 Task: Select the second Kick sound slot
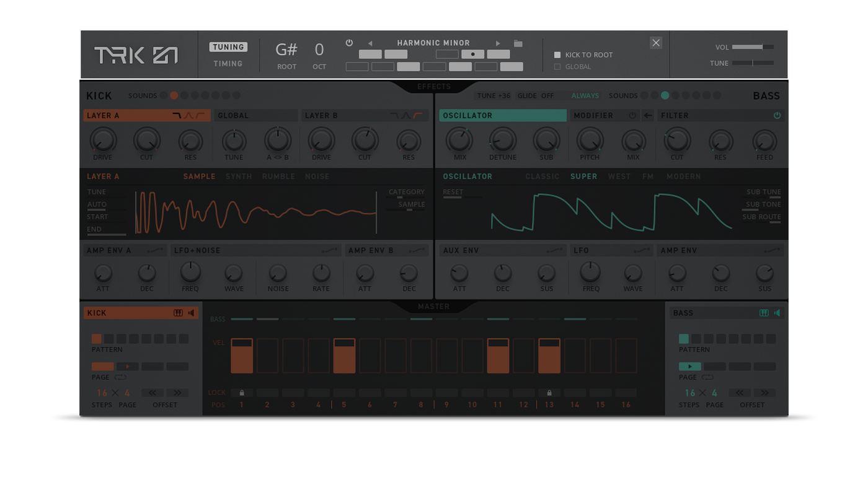(x=174, y=95)
